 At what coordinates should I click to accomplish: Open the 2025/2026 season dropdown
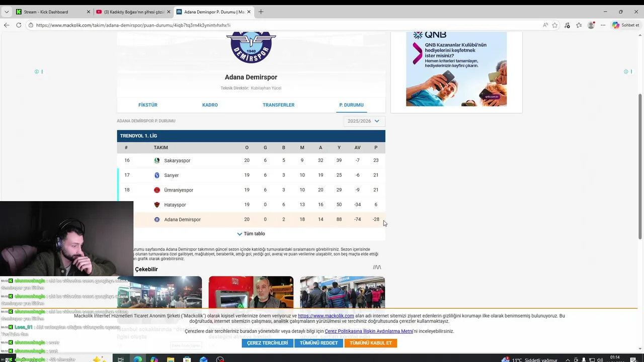364,121
